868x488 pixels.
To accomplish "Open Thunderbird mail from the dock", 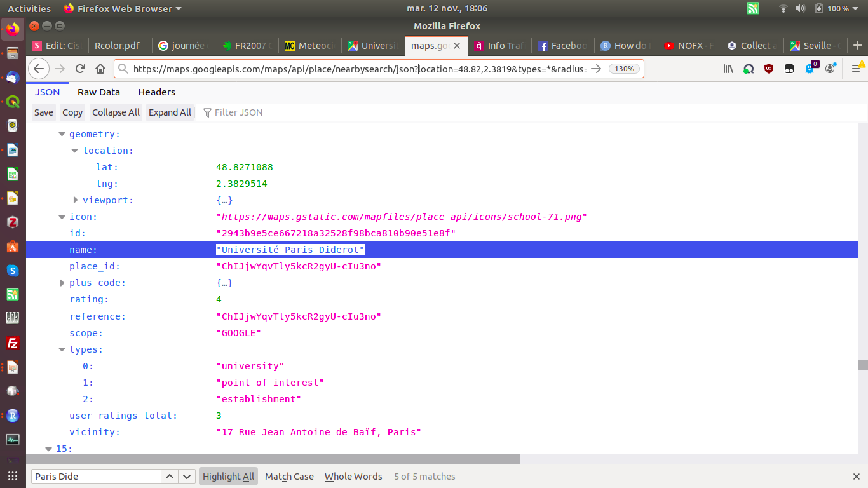I will [x=13, y=77].
